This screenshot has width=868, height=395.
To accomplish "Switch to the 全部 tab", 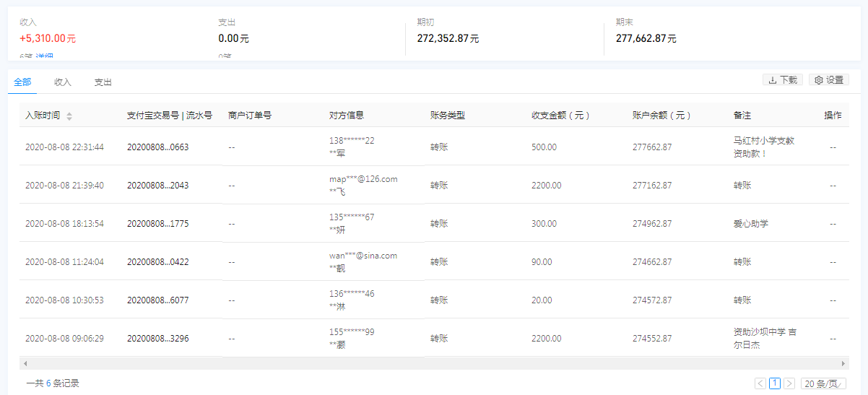I will click(x=22, y=82).
